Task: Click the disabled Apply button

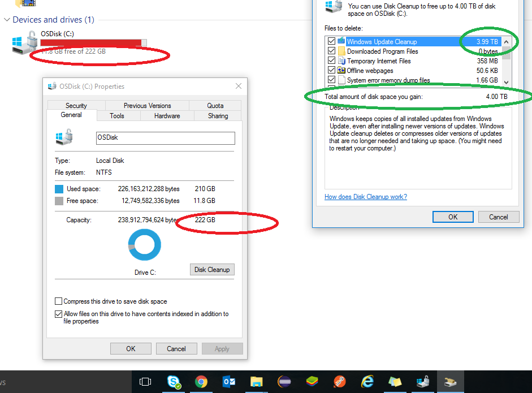Action: [222, 348]
